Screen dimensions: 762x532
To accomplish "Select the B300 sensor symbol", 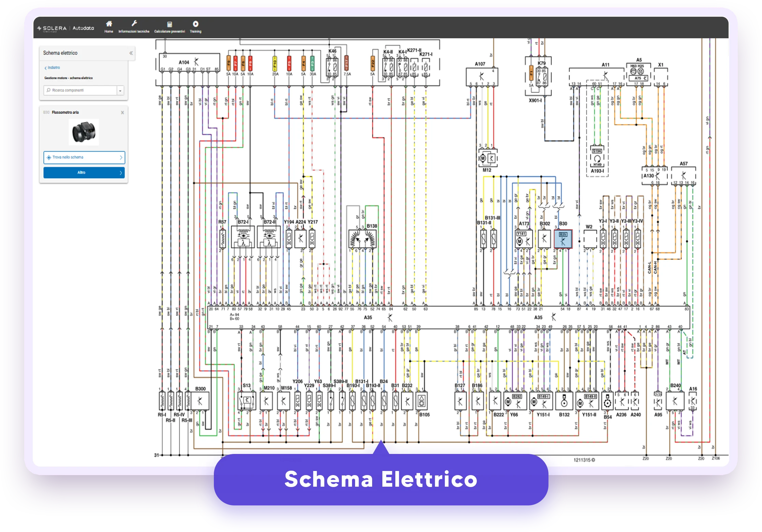I will pos(200,401).
